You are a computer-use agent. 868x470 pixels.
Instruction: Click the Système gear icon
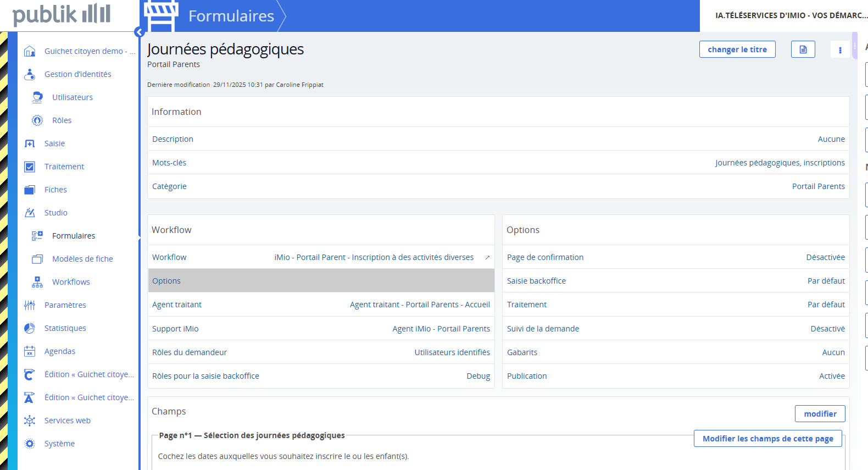30,444
